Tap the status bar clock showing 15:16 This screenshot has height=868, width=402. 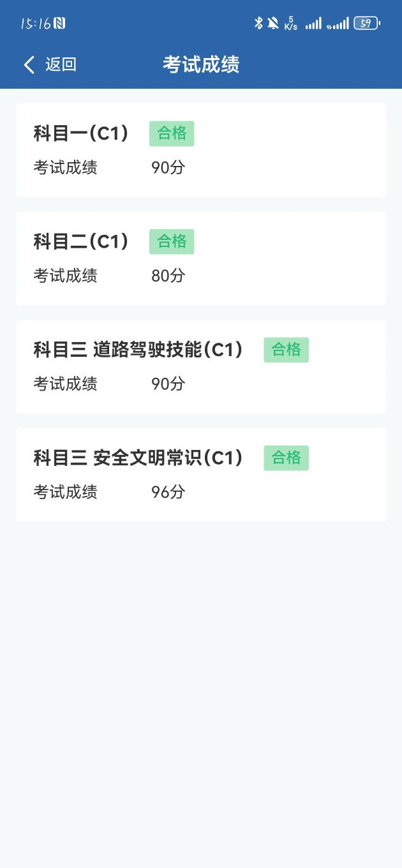pos(36,24)
